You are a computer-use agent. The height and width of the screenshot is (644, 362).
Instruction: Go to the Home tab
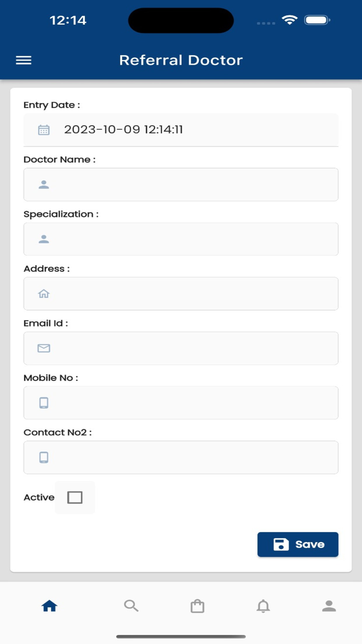pyautogui.click(x=49, y=606)
